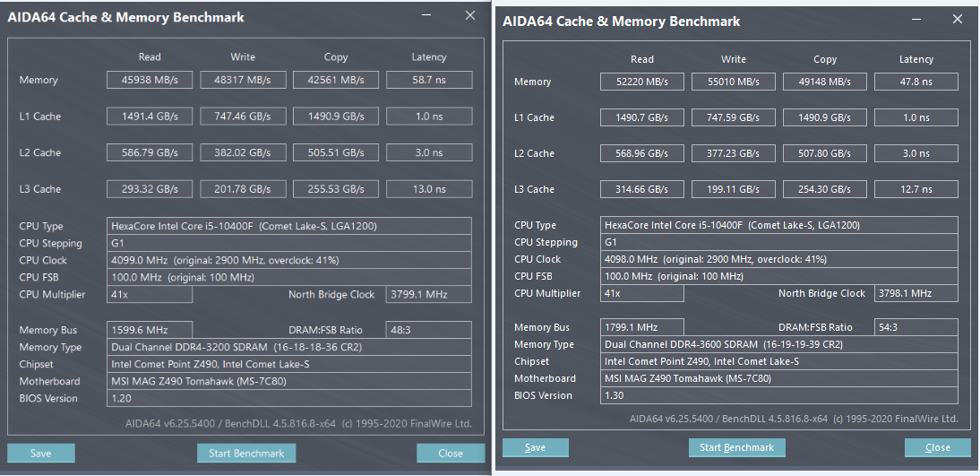Select the 48:3 DRAM:FSB Ratio field

(x=428, y=331)
